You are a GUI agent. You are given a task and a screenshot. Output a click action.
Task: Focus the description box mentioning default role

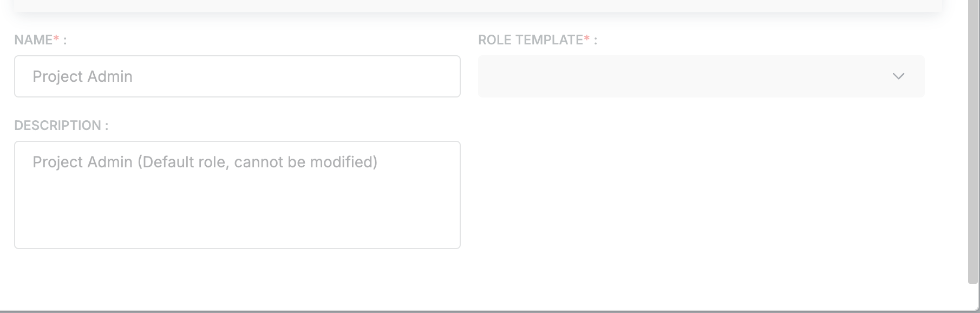coord(237,195)
